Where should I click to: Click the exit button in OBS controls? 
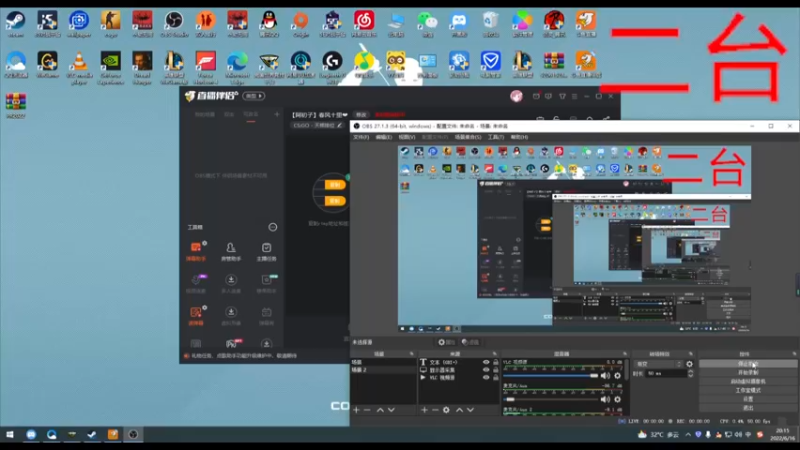click(748, 408)
